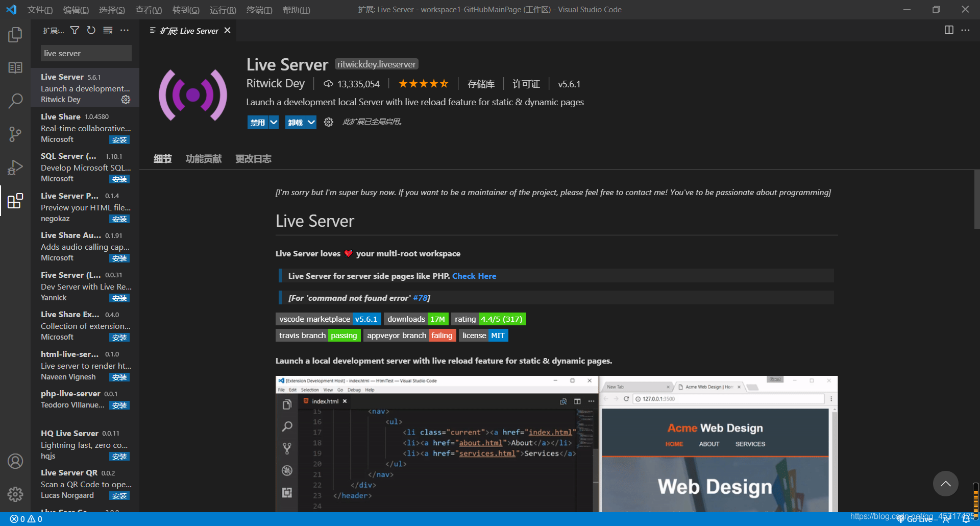Open notifications bell in status bar

[x=966, y=519]
